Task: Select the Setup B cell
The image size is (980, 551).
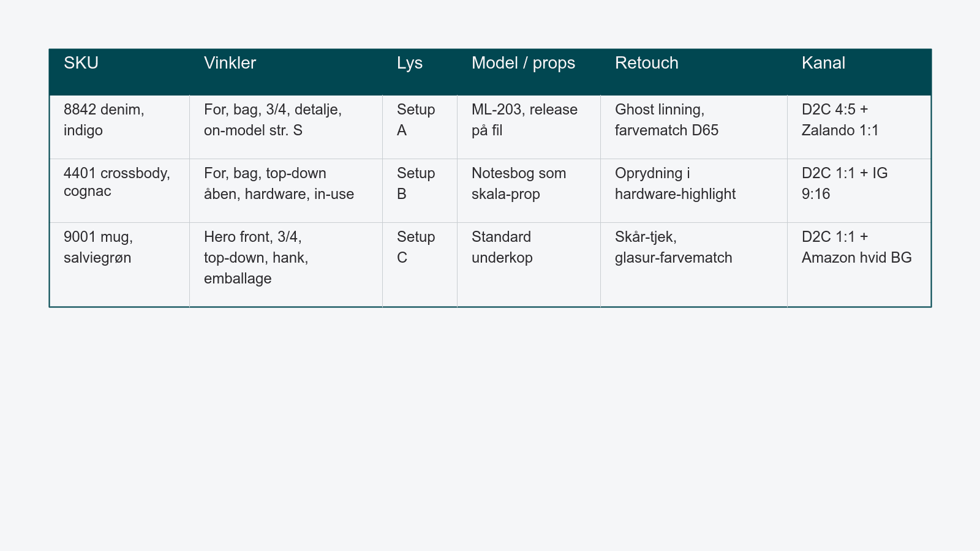Action: [x=420, y=190]
